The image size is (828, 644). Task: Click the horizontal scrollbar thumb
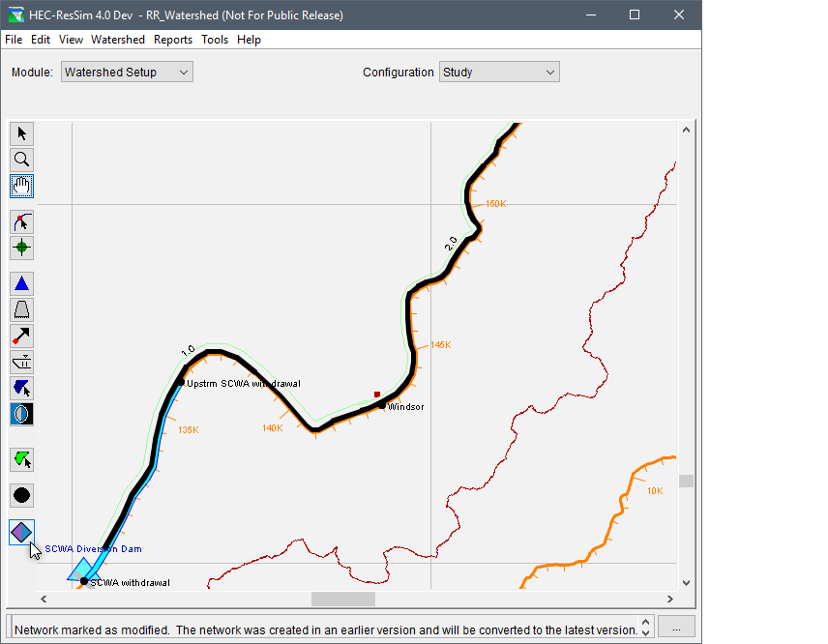point(342,600)
